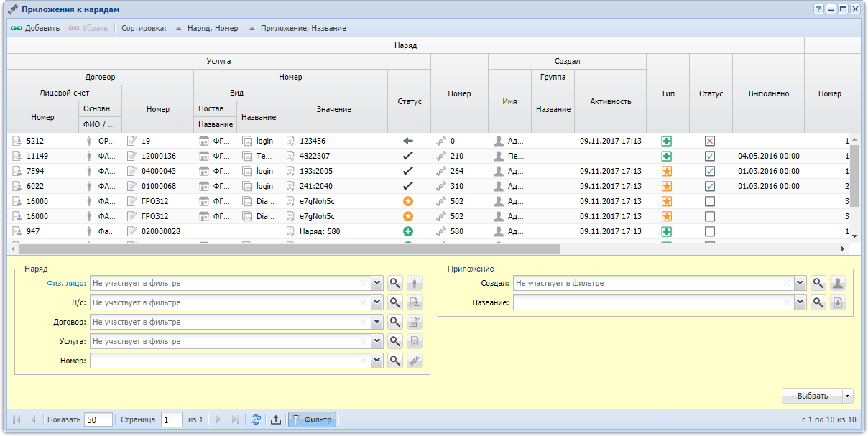Image resolution: width=868 pixels, height=436 pixels.
Task: Search Создал with magnifier icon
Action: 818,283
